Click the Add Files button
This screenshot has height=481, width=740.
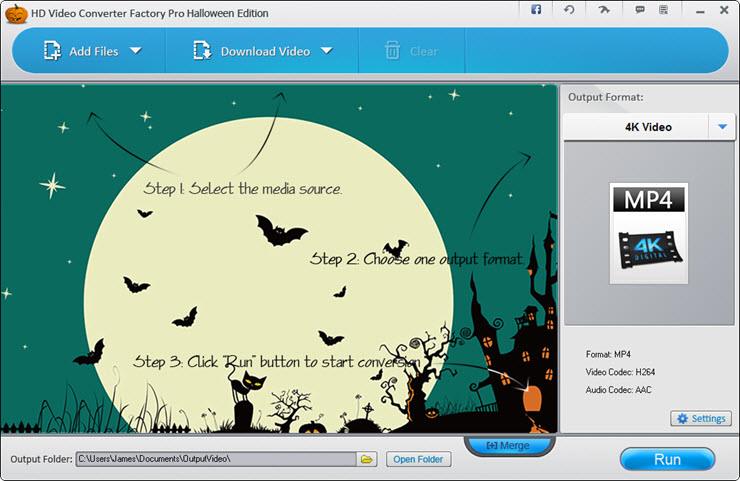pyautogui.click(x=81, y=51)
